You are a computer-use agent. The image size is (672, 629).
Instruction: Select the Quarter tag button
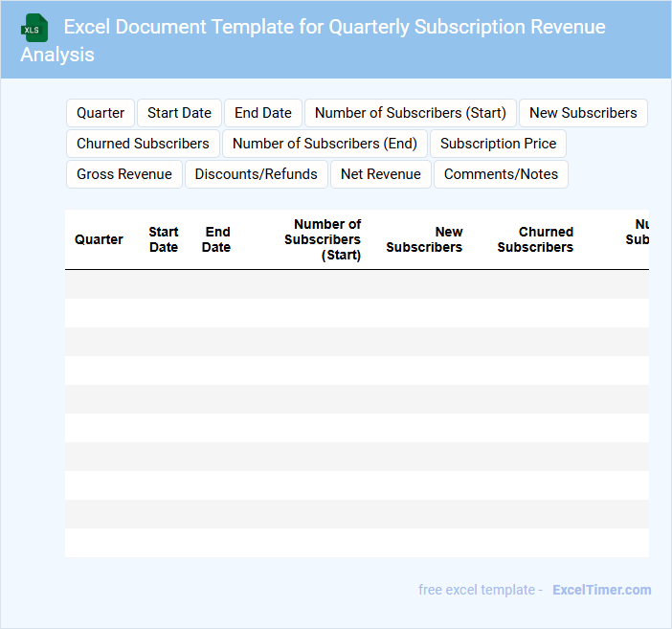pos(101,113)
